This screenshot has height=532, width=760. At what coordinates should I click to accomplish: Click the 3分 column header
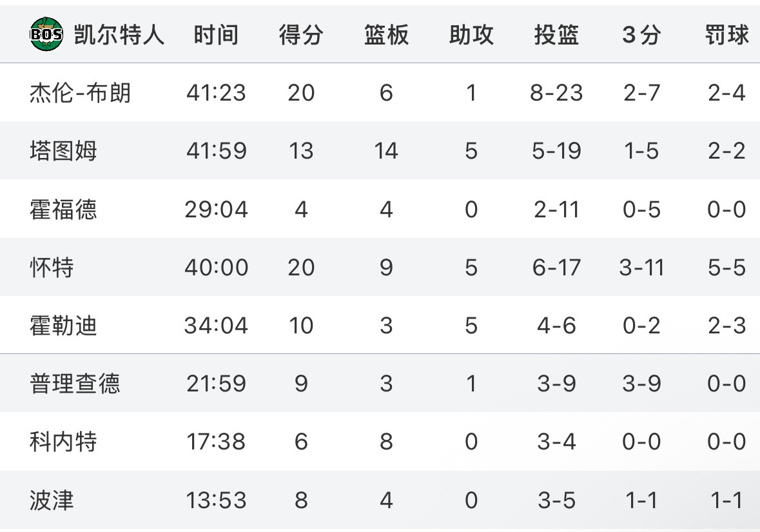pos(641,35)
